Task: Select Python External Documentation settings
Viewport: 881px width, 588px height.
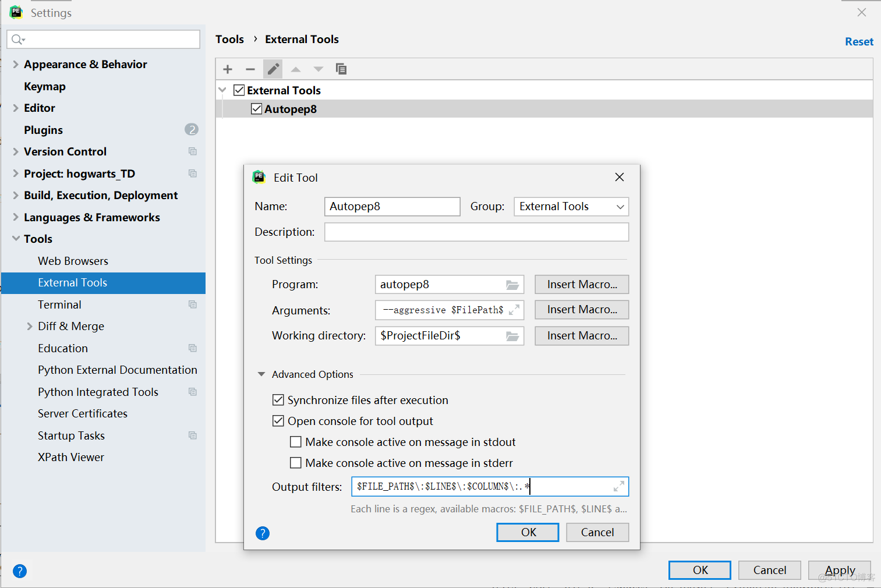Action: tap(118, 370)
